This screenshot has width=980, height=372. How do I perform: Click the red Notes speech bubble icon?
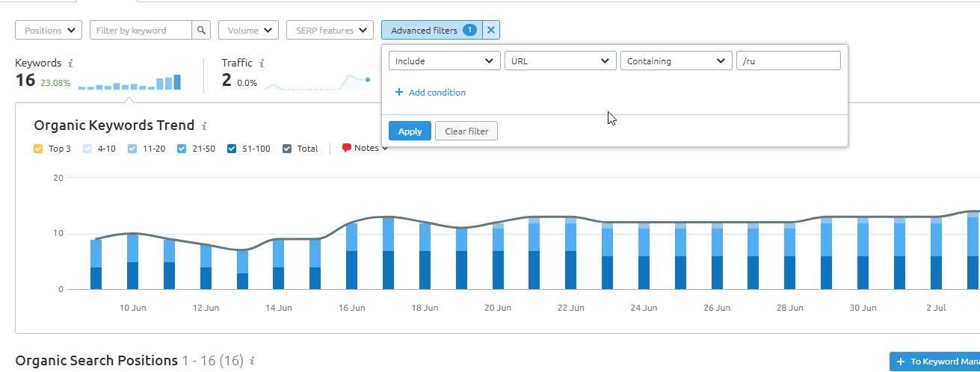coord(346,148)
